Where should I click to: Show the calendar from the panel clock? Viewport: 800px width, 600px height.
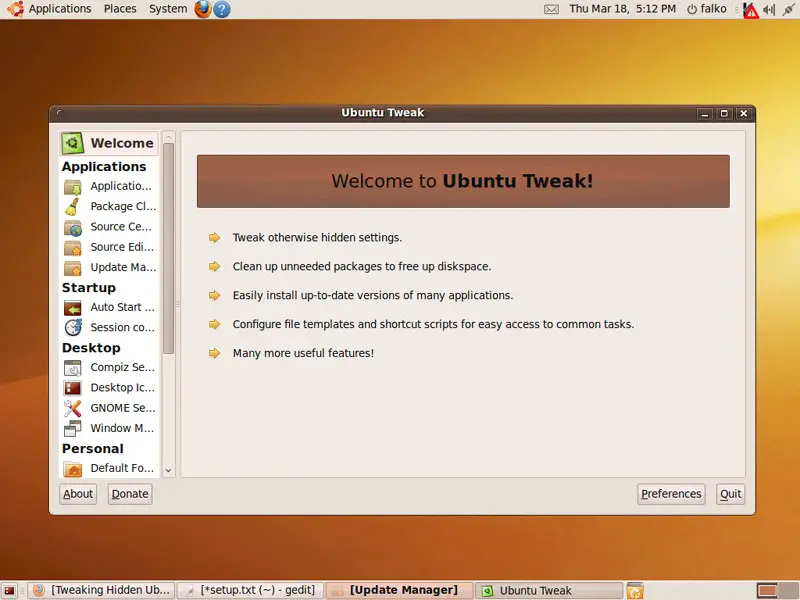coord(622,9)
